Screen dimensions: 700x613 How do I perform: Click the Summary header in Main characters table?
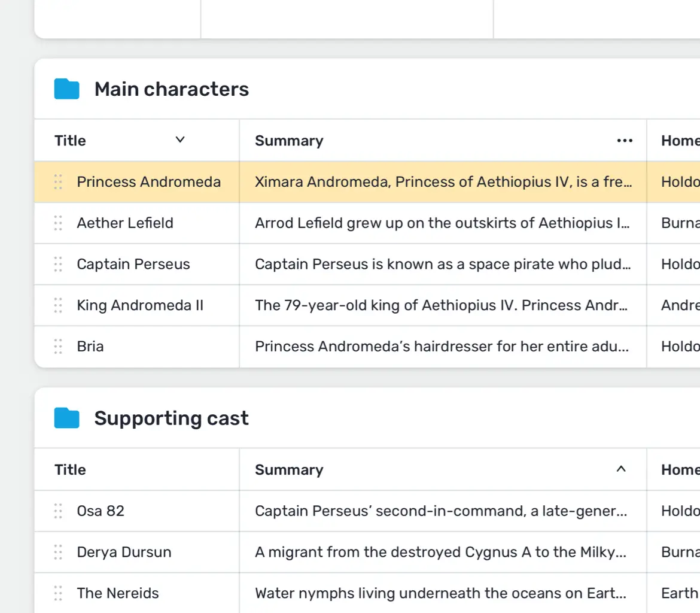pos(289,141)
